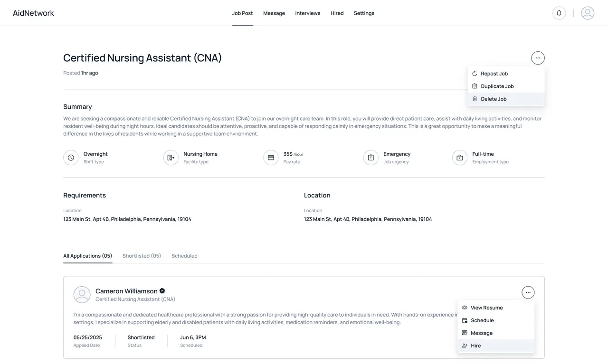Choose Message in the applicant menu

(x=496, y=333)
